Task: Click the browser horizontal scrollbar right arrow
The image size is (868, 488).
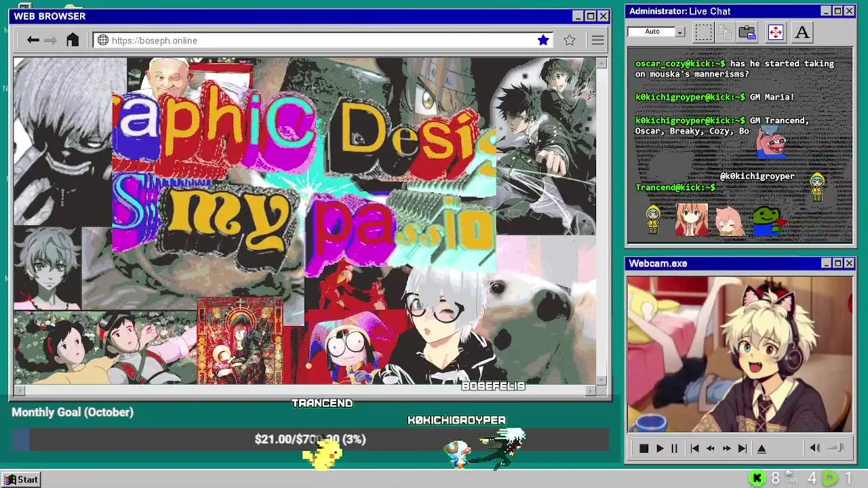Action: click(591, 390)
